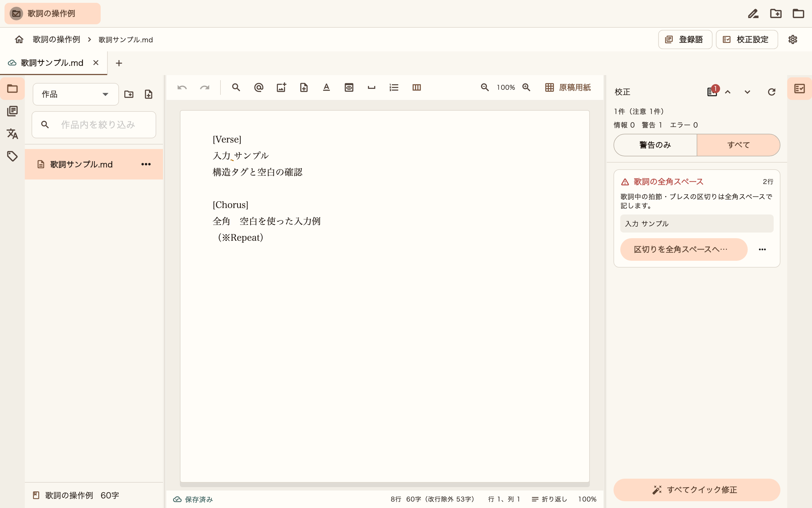Click the space bar symbol icon
Image resolution: width=812 pixels, height=508 pixels.
click(x=371, y=88)
